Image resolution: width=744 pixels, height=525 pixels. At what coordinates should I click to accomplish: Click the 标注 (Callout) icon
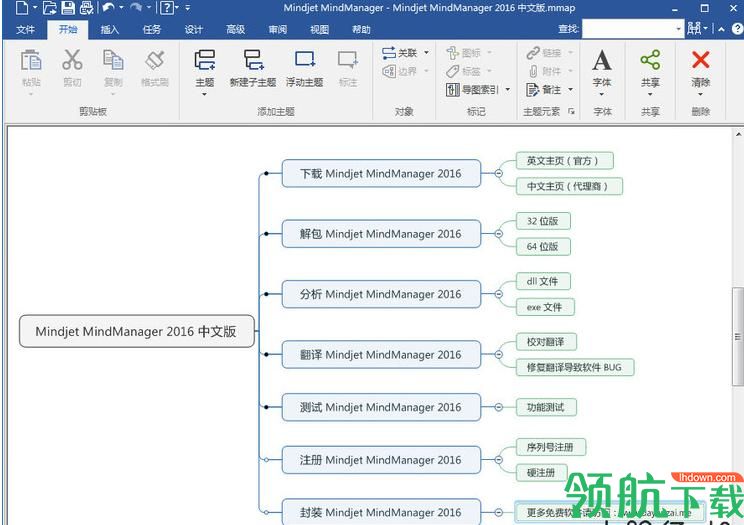[x=348, y=60]
